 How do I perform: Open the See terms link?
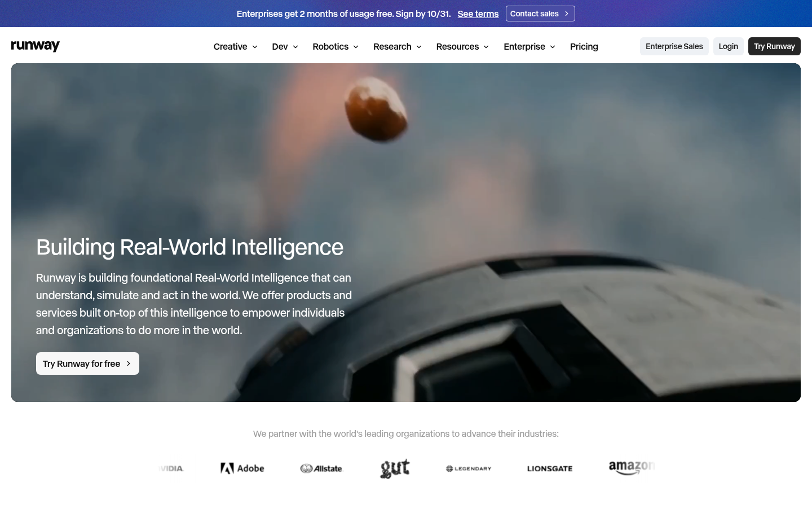pyautogui.click(x=478, y=14)
